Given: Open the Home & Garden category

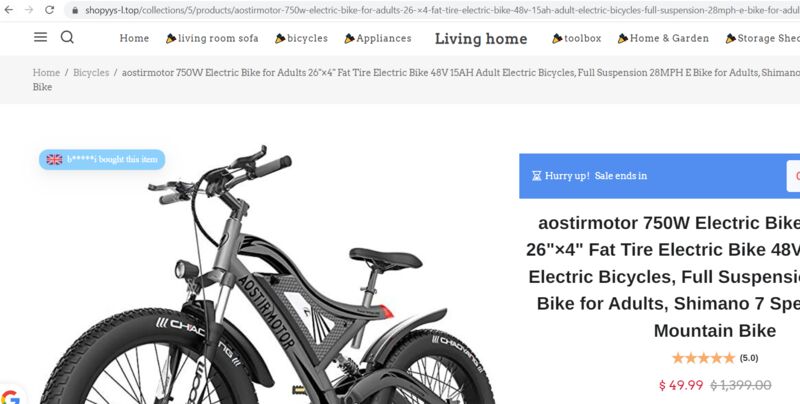Looking at the screenshot, I should [663, 38].
